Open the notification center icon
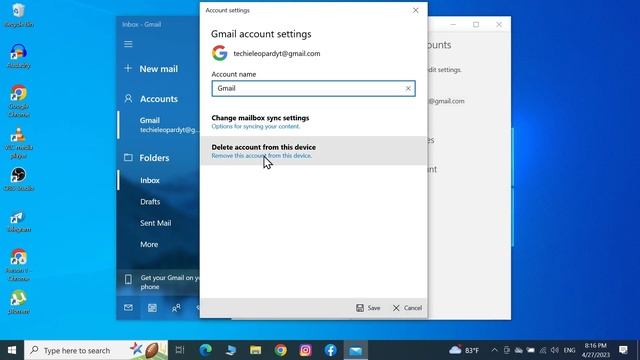The height and width of the screenshot is (360, 640). 623,350
